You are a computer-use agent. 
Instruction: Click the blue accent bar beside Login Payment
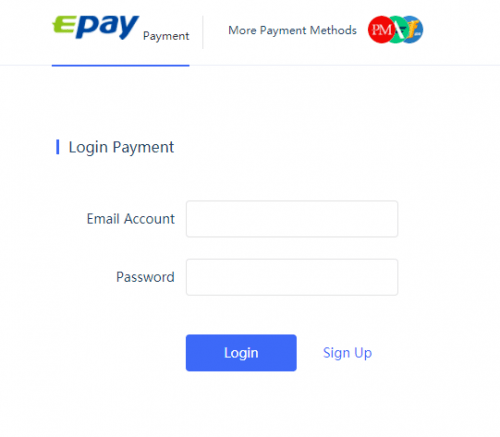[x=58, y=147]
